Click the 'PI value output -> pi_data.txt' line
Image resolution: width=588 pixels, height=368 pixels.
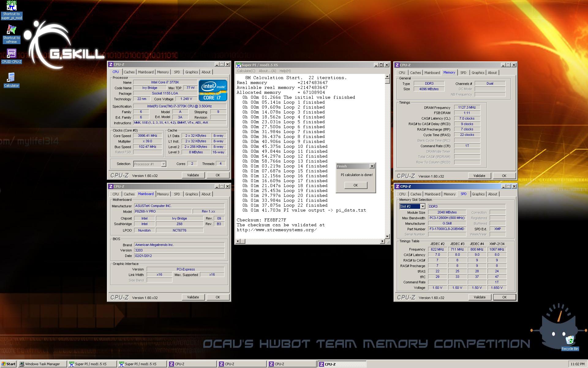tap(304, 210)
